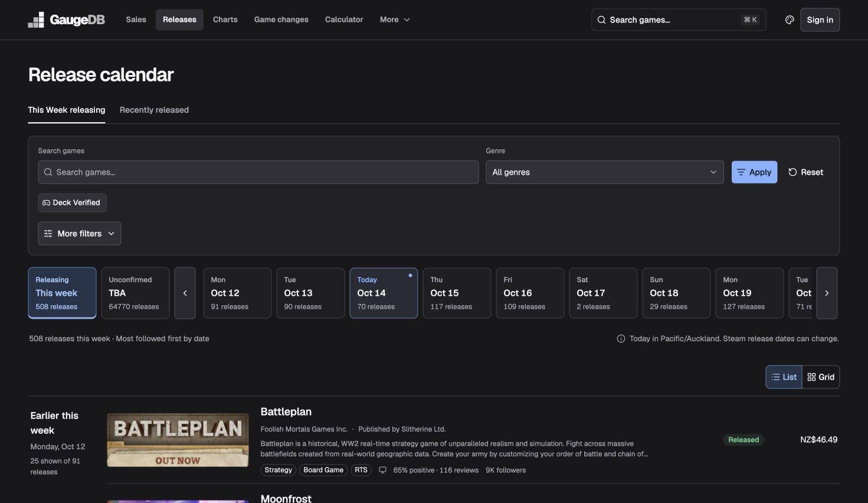Screen dimensions: 868x503
Task: Open the Releases nav item
Action: pyautogui.click(x=179, y=19)
